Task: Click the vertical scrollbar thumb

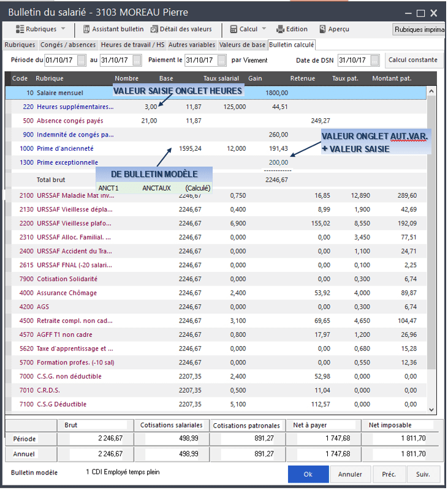Action: [x=431, y=233]
